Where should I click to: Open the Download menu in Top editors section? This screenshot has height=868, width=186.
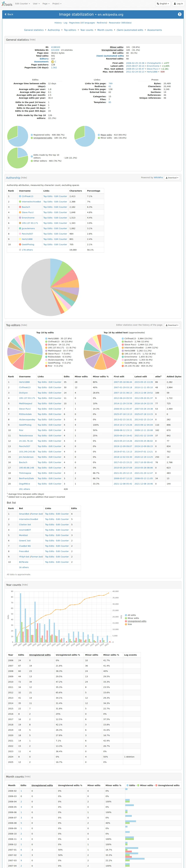pyautogui.click(x=172, y=325)
